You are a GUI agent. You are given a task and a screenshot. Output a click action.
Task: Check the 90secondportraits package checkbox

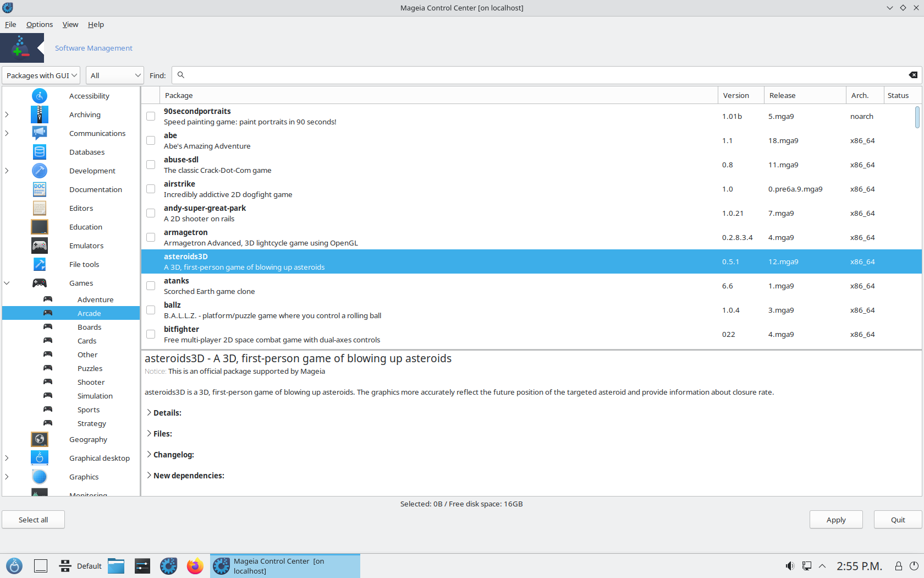point(151,116)
